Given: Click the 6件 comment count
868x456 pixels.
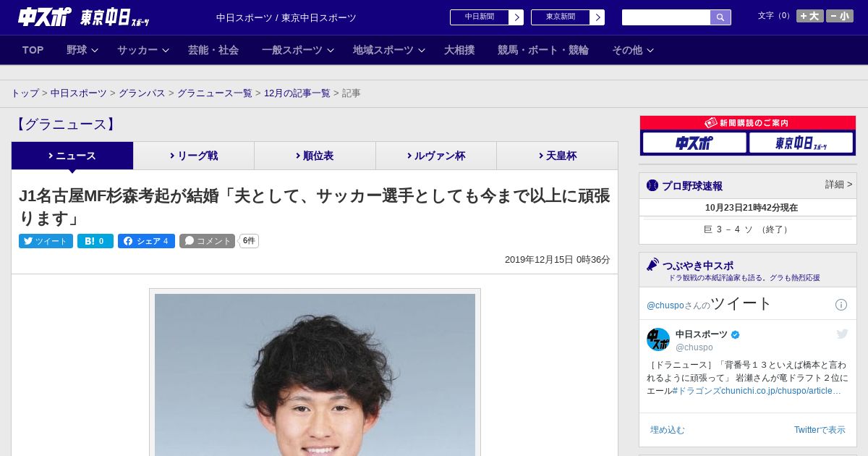Looking at the screenshot, I should pos(250,241).
